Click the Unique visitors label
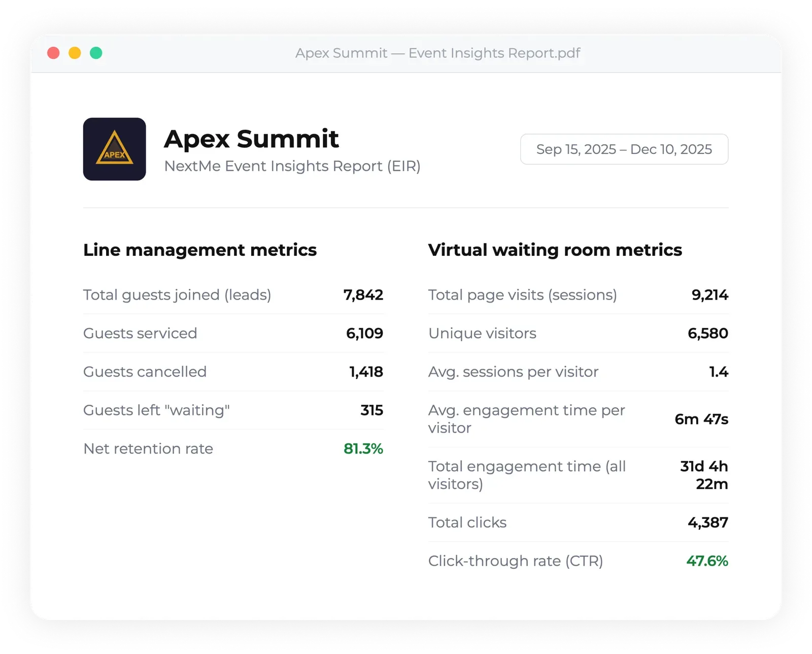The image size is (812, 654). (x=482, y=333)
